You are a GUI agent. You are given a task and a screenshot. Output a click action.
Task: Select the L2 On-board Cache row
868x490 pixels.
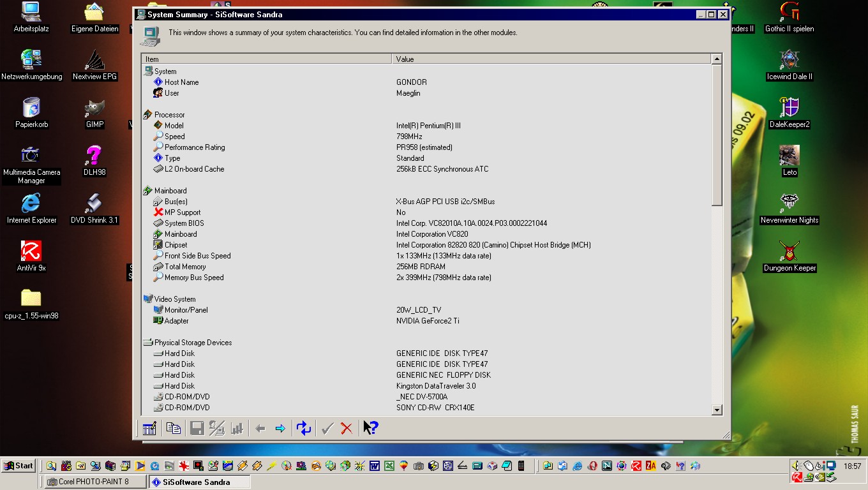pos(426,169)
